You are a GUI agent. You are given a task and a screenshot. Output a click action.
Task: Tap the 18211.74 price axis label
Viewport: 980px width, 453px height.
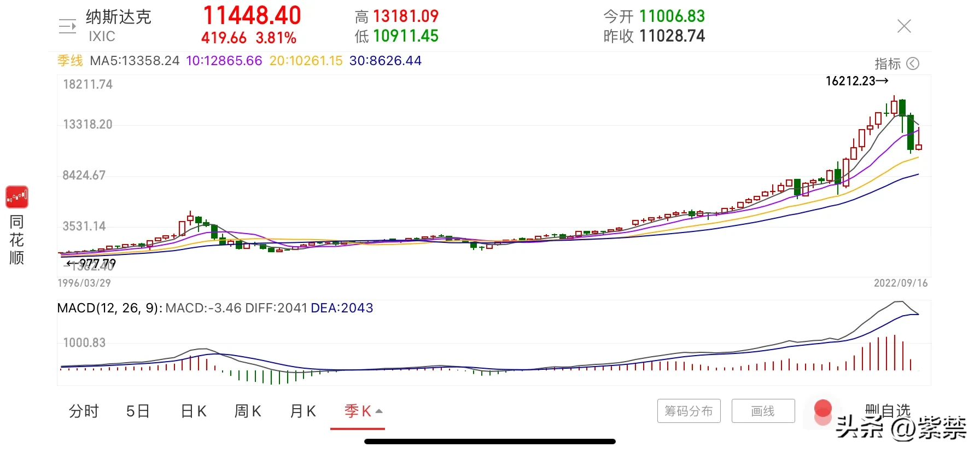87,84
